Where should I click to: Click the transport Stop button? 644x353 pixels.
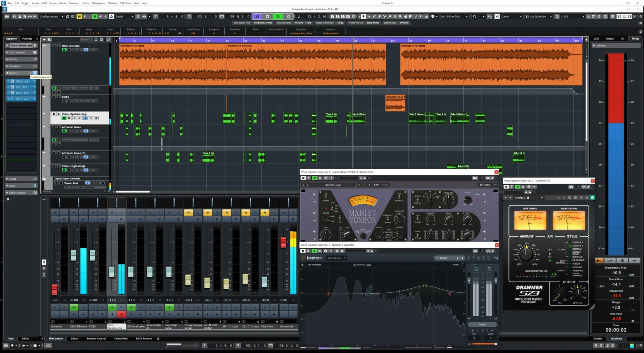point(267,16)
